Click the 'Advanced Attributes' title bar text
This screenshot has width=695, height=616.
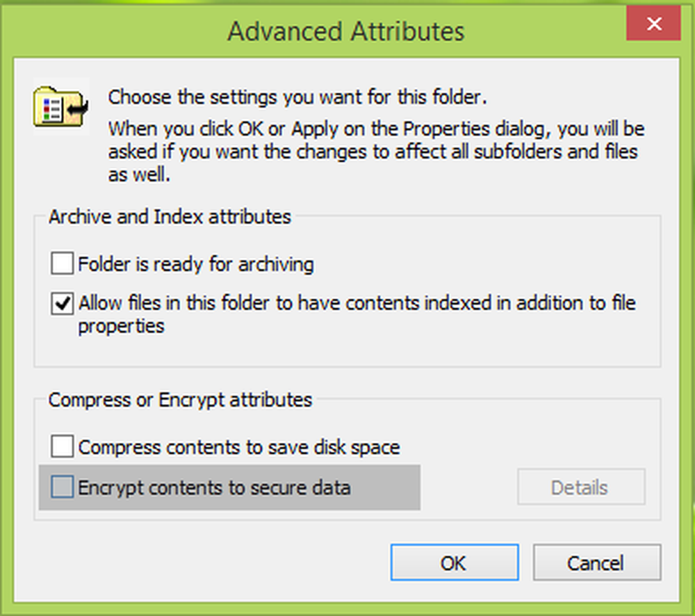345,31
